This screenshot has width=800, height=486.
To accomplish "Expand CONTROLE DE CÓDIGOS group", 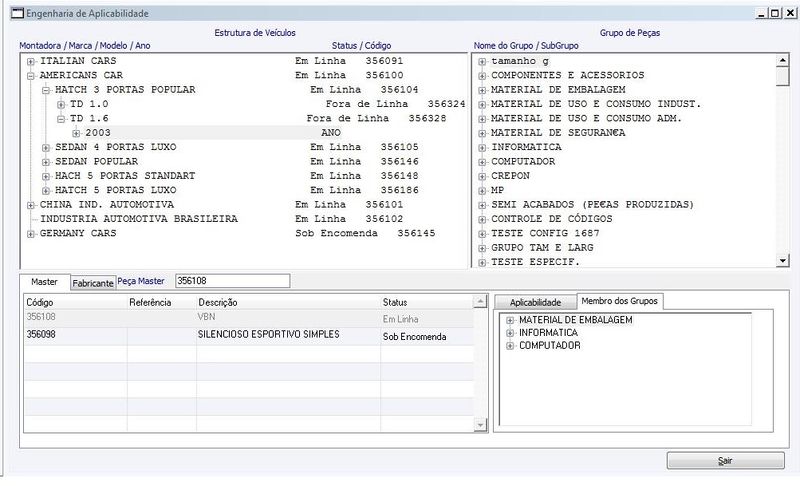I will (x=482, y=220).
